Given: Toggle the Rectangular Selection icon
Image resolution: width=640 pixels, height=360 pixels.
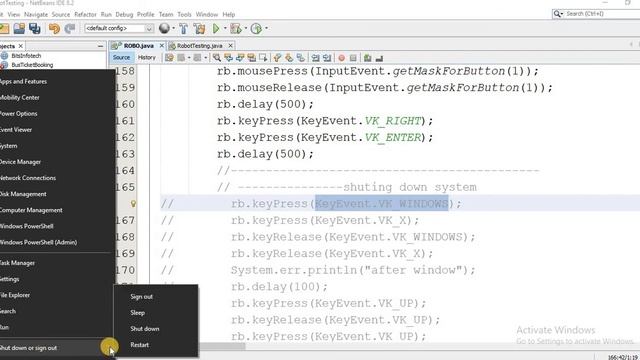Looking at the screenshot, I should coord(263,58).
